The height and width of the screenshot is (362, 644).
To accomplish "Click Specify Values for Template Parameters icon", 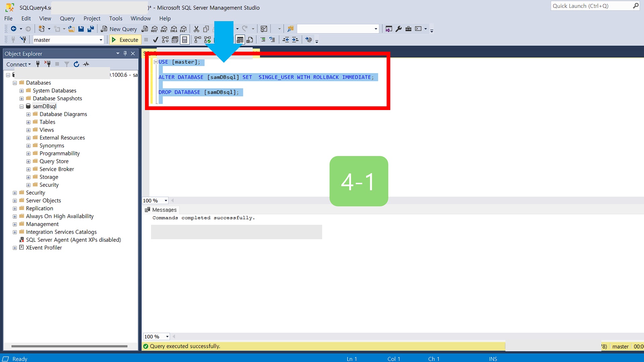I will 308,40.
